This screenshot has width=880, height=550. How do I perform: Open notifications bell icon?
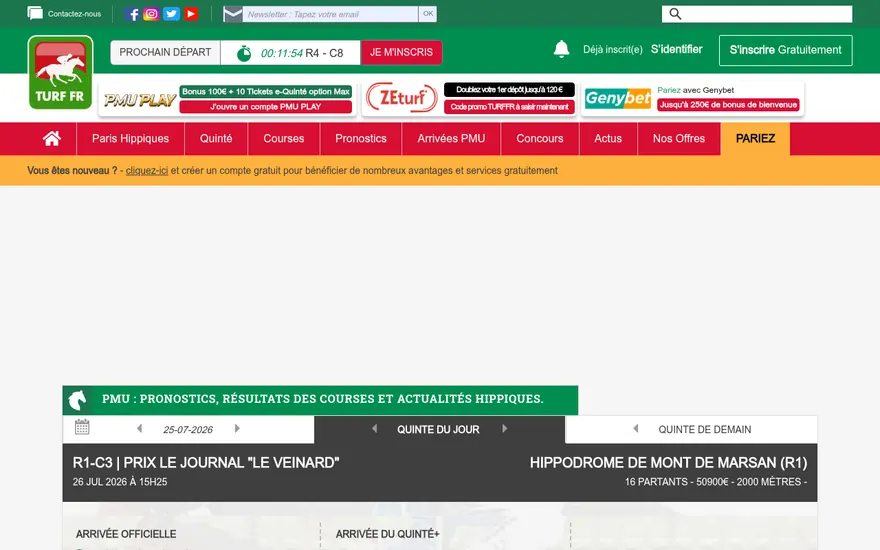pyautogui.click(x=561, y=49)
